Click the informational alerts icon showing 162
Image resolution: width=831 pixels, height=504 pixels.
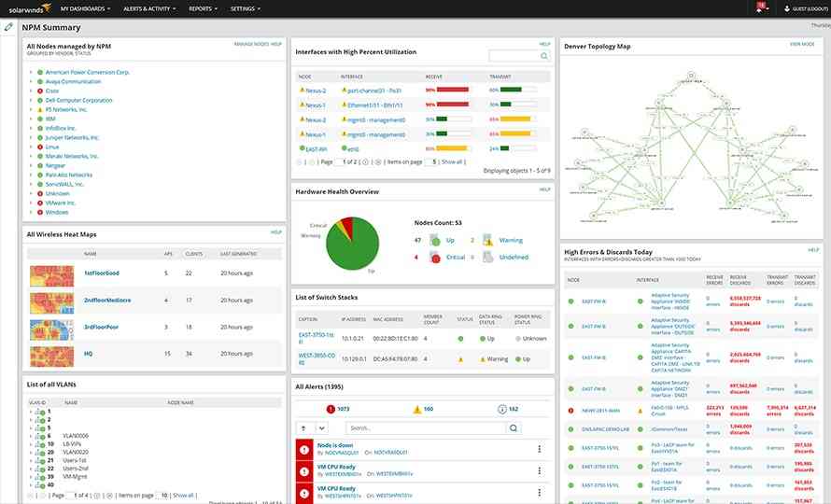(x=502, y=409)
